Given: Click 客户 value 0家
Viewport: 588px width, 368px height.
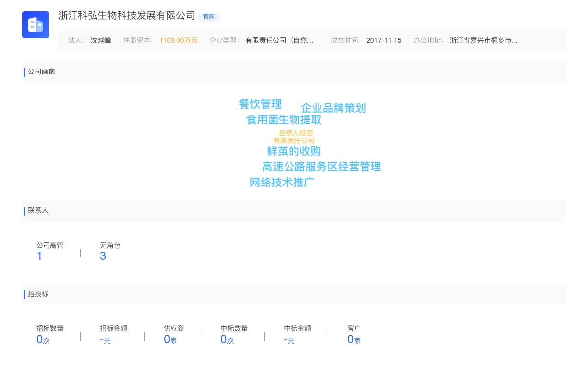Looking at the screenshot, I should pyautogui.click(x=354, y=340).
